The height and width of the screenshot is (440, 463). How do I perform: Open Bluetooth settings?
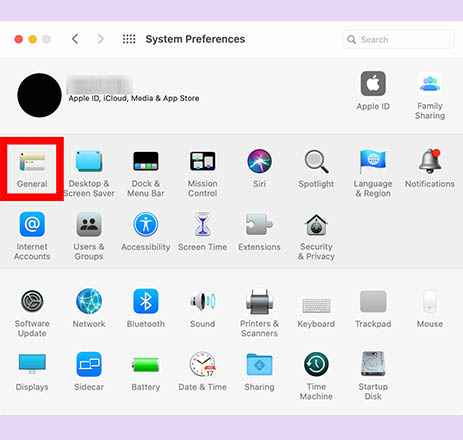146,309
